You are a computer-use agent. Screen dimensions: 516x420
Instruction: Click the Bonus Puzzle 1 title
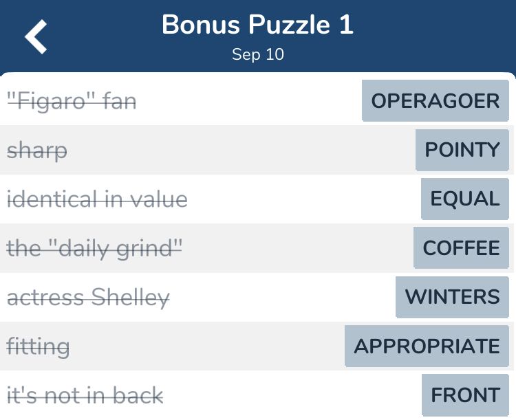tap(258, 25)
